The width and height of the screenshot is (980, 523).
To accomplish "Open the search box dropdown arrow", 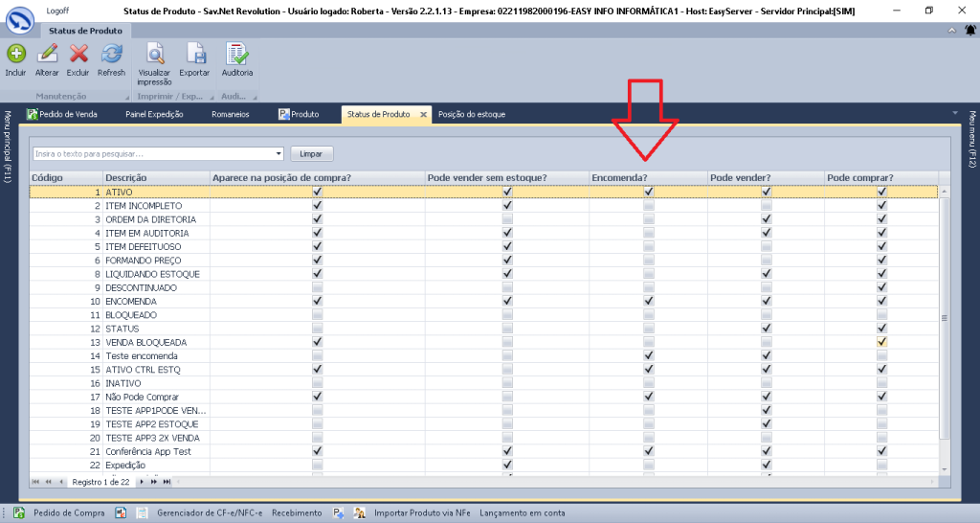I will click(x=278, y=153).
